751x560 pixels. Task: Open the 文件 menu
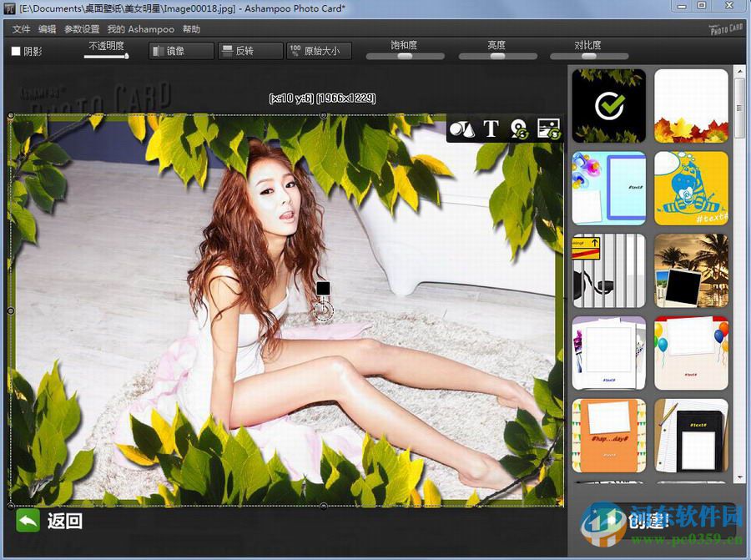tap(20, 29)
